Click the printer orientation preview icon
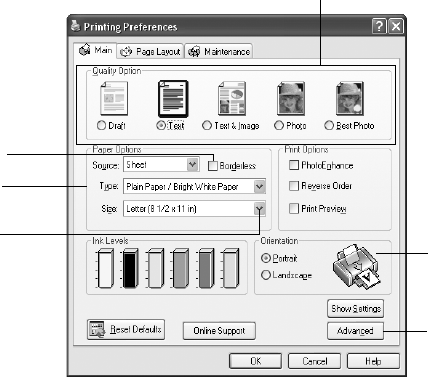The image size is (428, 377). pos(357,266)
